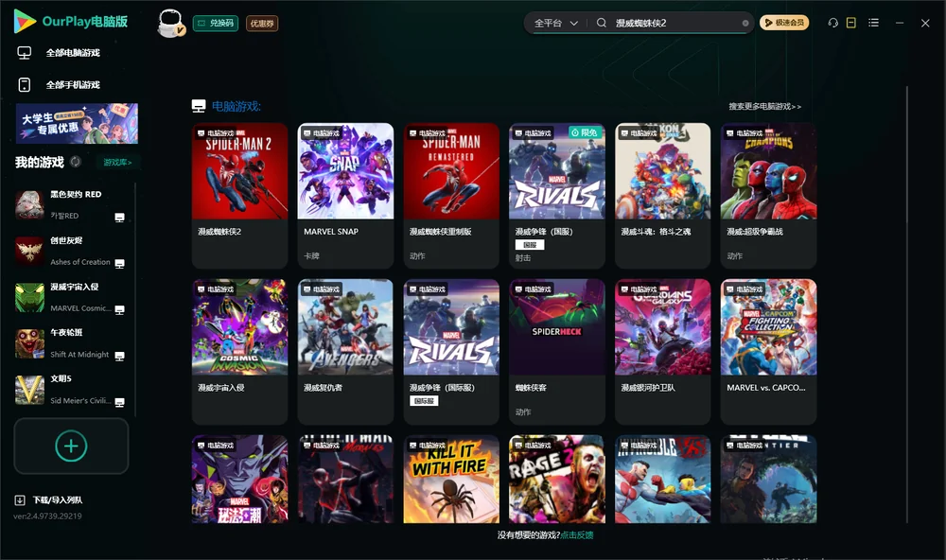Focus the search field containing 漫威蜘蛛侠2
Viewport: 946px width, 560px height.
677,23
